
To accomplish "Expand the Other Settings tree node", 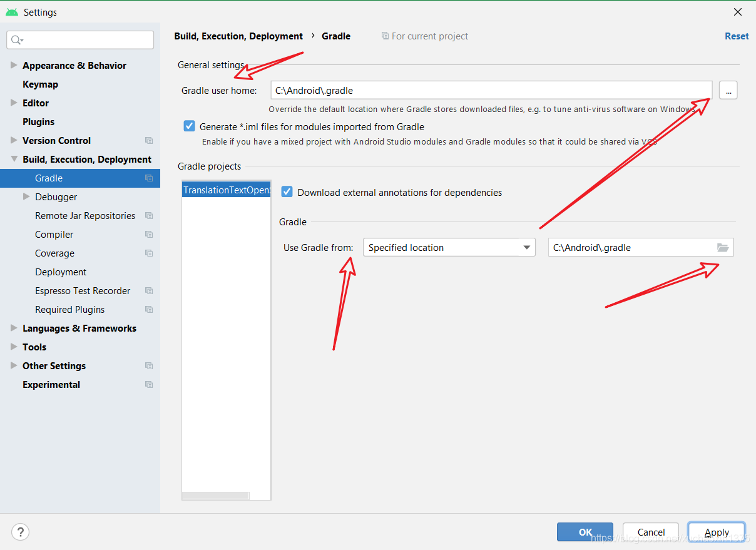I will pyautogui.click(x=14, y=366).
